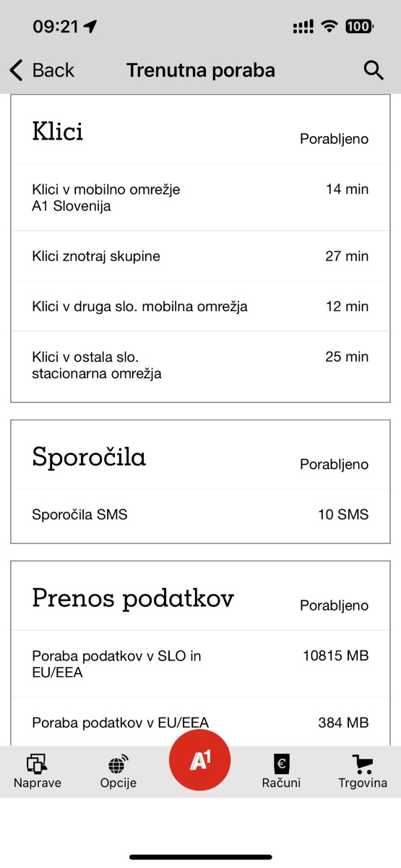Select Klici v ostala slo. stacionarna row
Viewport: 401px width, 868px height.
coord(200,365)
